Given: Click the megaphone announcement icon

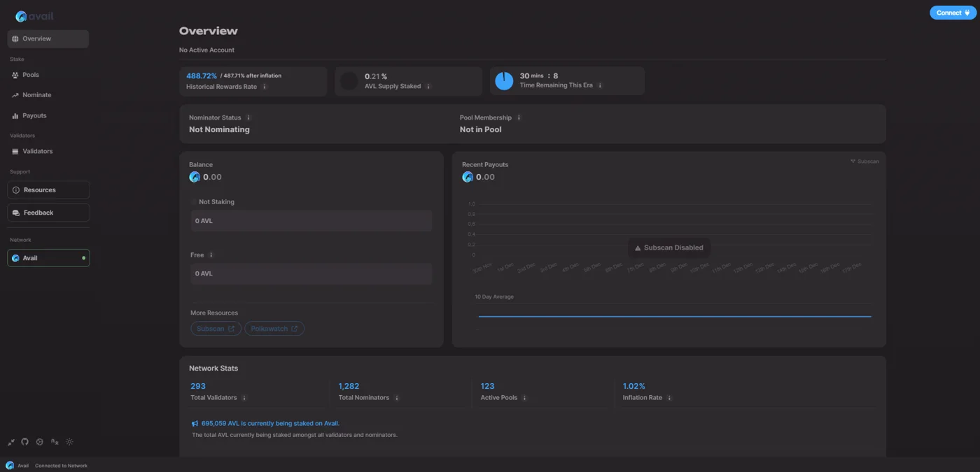Looking at the screenshot, I should 195,424.
